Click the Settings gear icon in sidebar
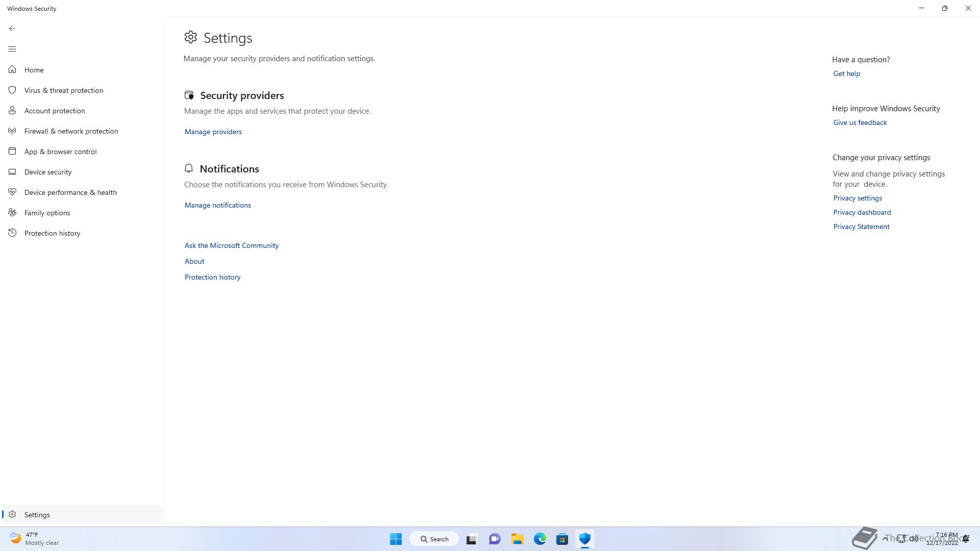980x551 pixels. click(x=12, y=514)
